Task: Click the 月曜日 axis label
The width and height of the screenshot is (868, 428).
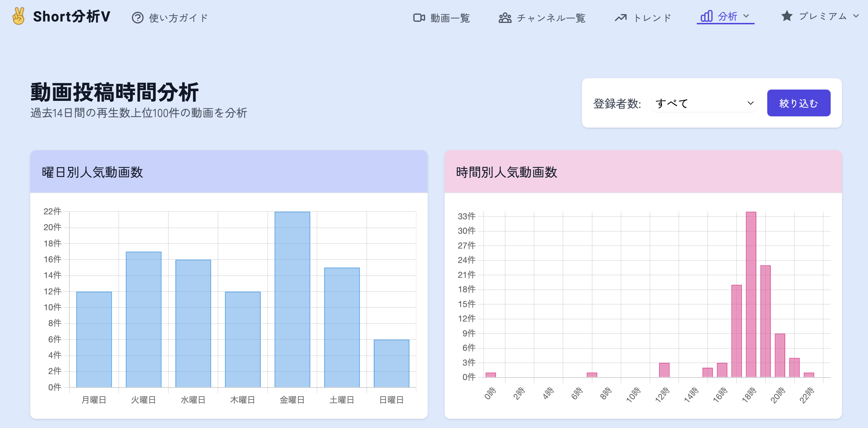Action: click(x=94, y=400)
